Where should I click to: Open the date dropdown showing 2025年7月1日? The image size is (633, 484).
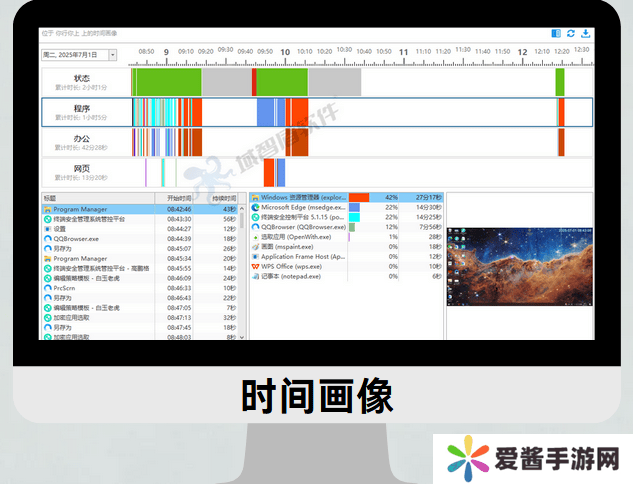[113, 55]
